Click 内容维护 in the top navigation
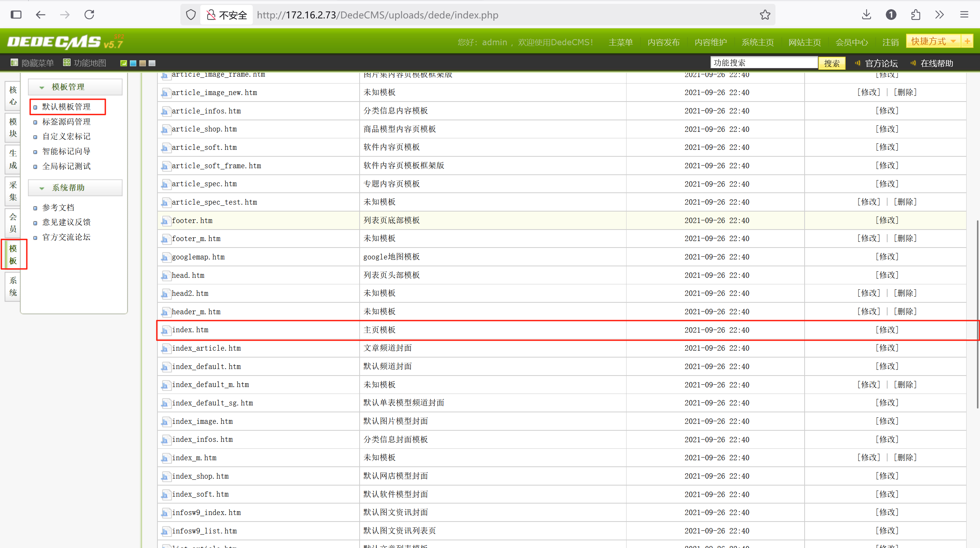 pos(710,42)
